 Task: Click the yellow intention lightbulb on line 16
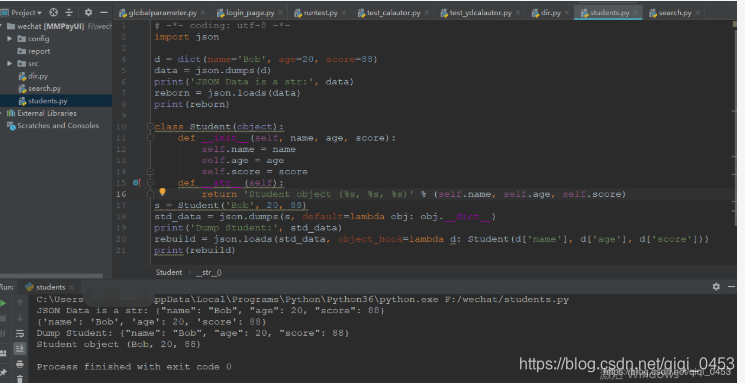(x=162, y=192)
